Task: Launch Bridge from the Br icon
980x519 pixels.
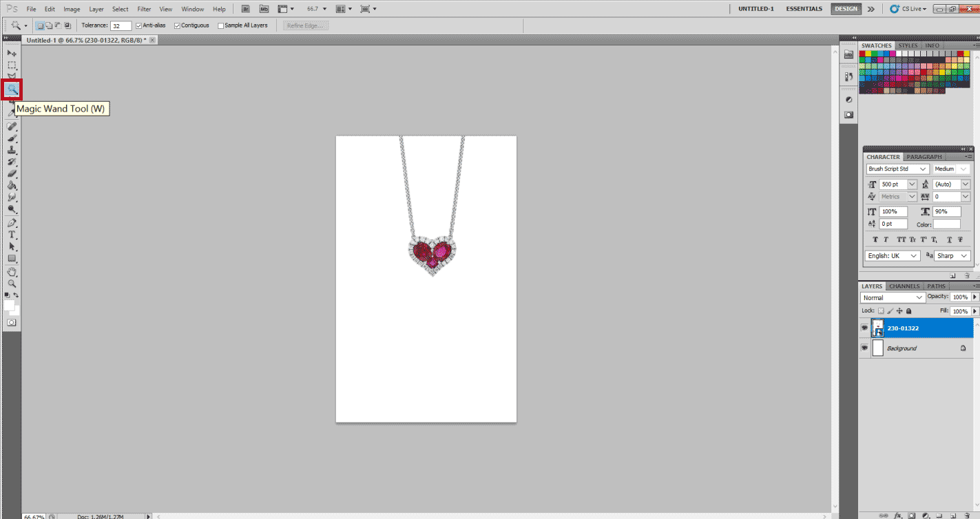Action: click(246, 9)
